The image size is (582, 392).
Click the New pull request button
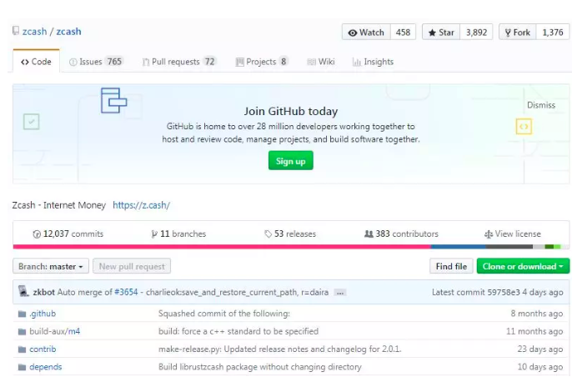point(132,266)
